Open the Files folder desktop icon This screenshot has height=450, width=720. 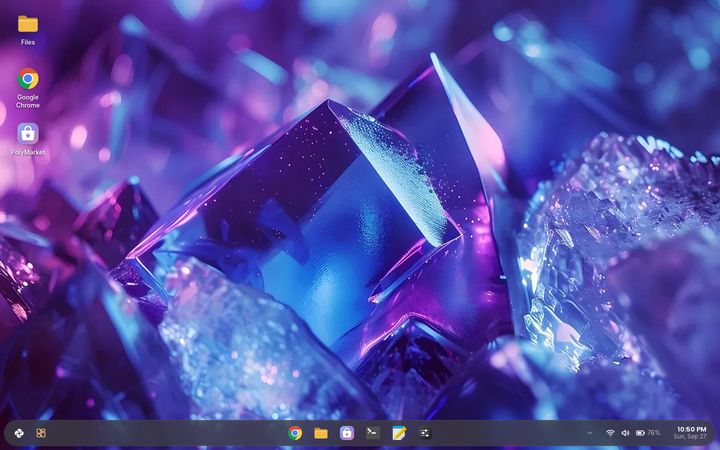[28, 30]
